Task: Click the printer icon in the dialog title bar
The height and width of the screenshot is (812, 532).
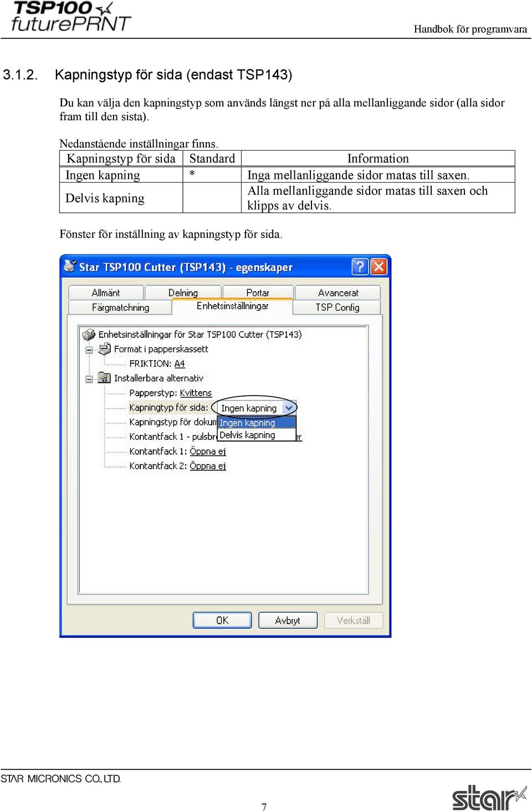Action: point(70,266)
